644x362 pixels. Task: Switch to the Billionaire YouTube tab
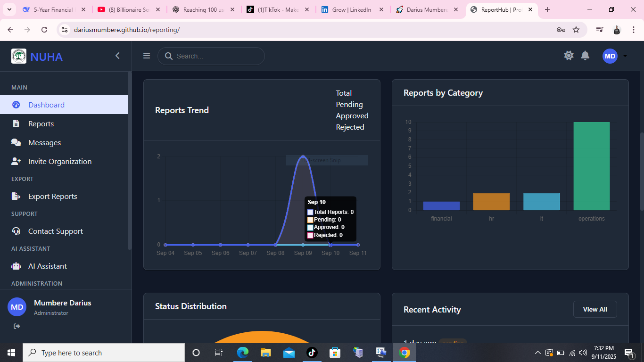129,9
